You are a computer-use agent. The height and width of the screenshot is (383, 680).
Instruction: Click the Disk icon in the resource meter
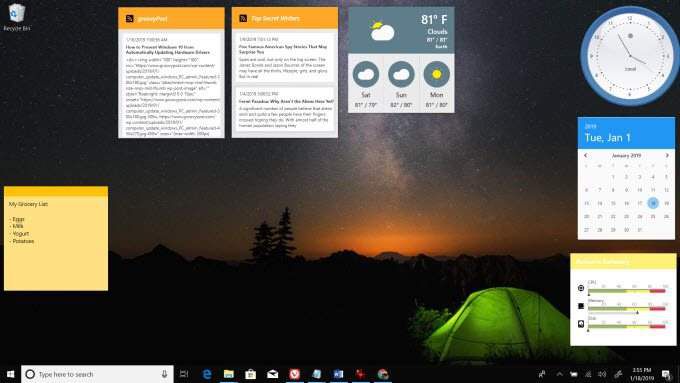click(581, 324)
